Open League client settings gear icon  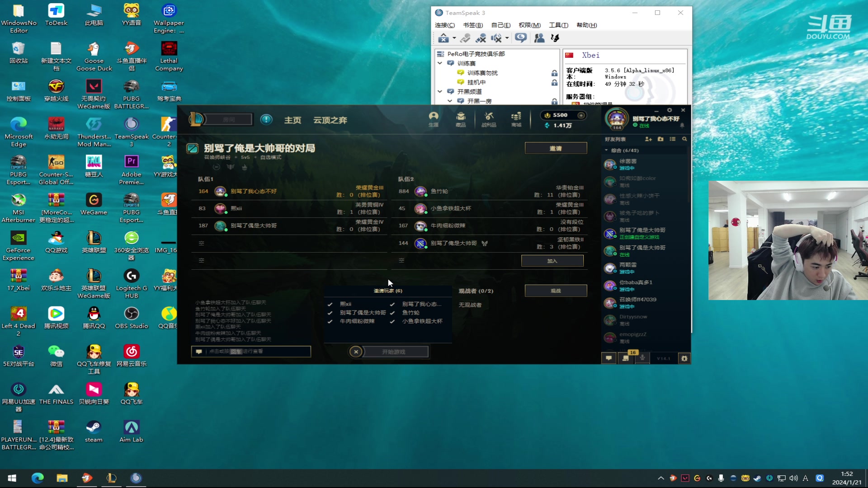pyautogui.click(x=670, y=110)
